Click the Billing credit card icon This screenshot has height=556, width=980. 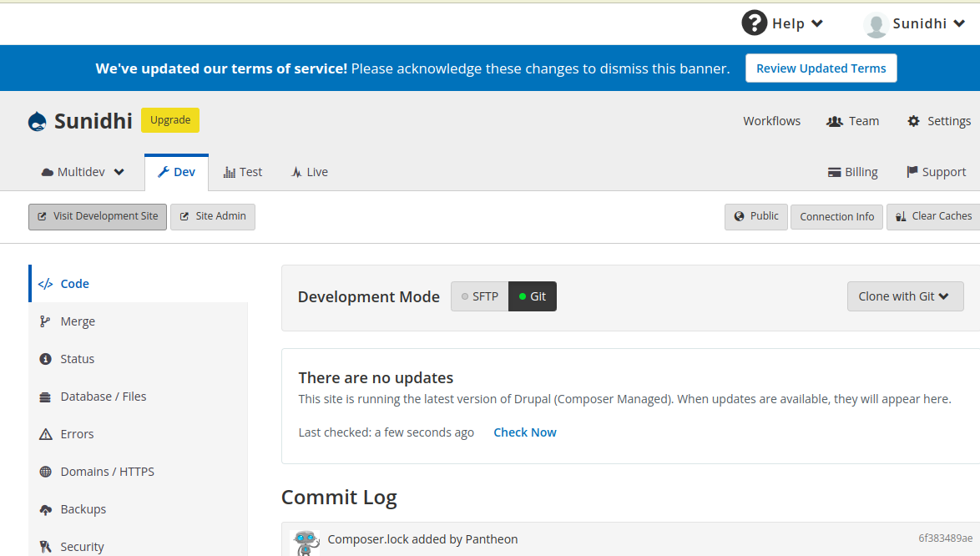835,173
